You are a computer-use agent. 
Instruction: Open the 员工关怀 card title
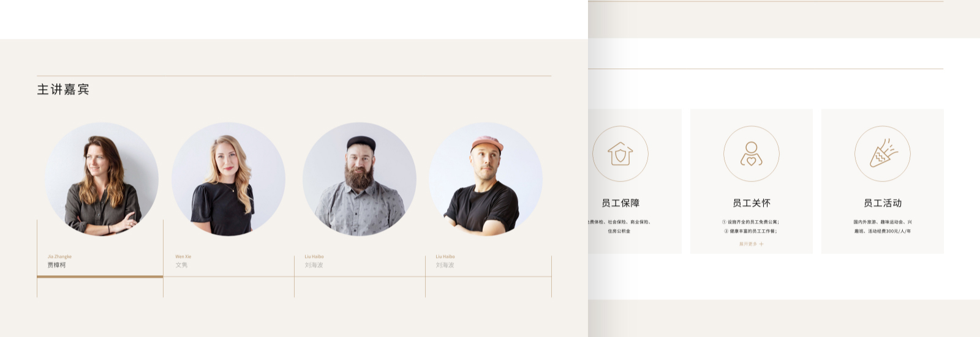752,203
